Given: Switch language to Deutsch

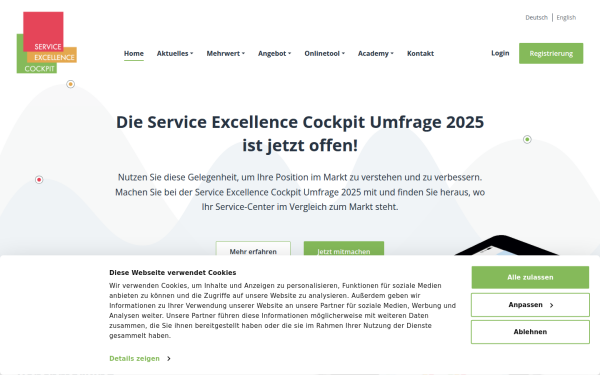Looking at the screenshot, I should tap(536, 18).
